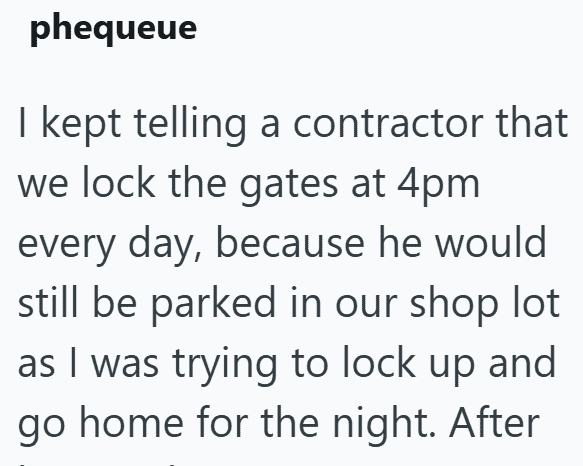Viewport: 583px width, 466px height.
Task: Click the word "gates" in the second line
Action: click(x=289, y=185)
